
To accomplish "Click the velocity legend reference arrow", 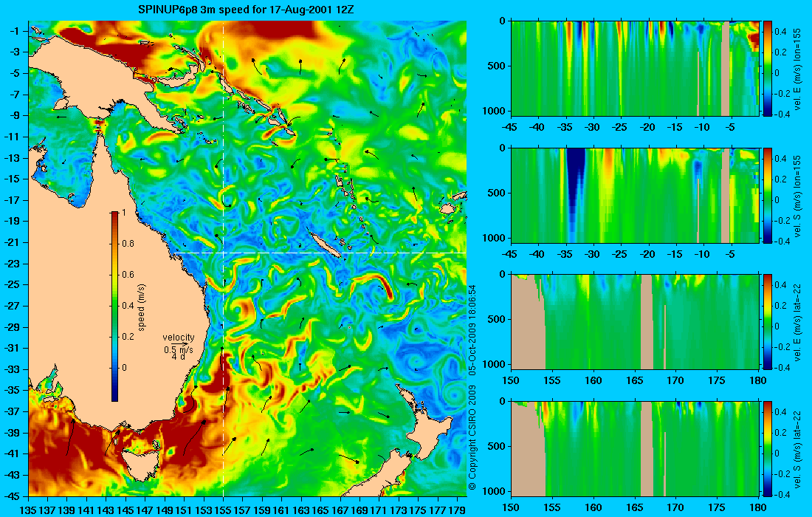I will [x=179, y=343].
